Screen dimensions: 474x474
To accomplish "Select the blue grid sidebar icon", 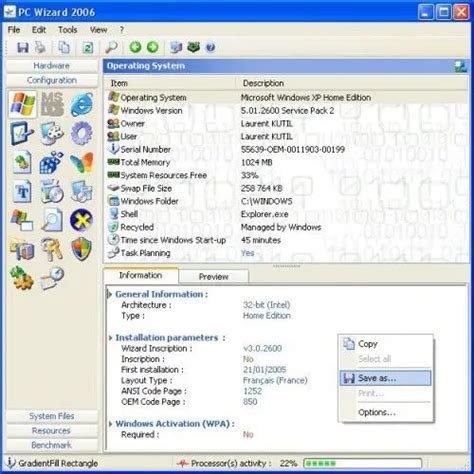I will click(x=52, y=163).
